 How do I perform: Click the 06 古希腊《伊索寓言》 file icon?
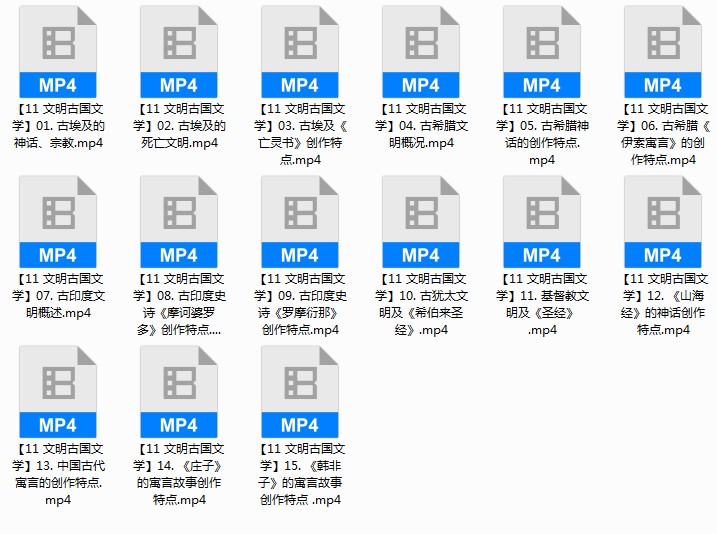point(663,52)
